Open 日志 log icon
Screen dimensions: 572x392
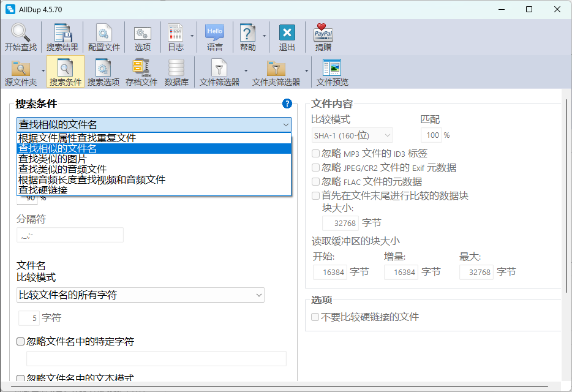(x=176, y=37)
